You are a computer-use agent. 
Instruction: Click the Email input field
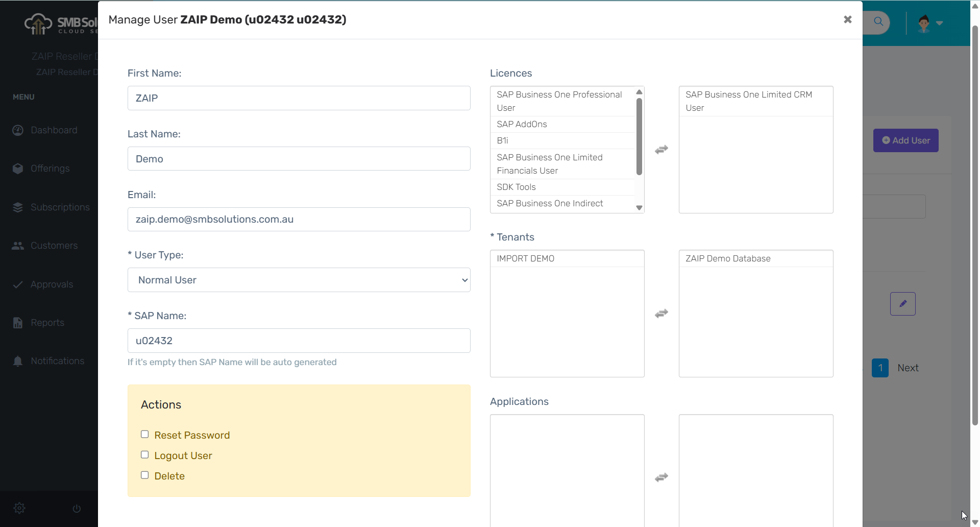click(x=299, y=220)
